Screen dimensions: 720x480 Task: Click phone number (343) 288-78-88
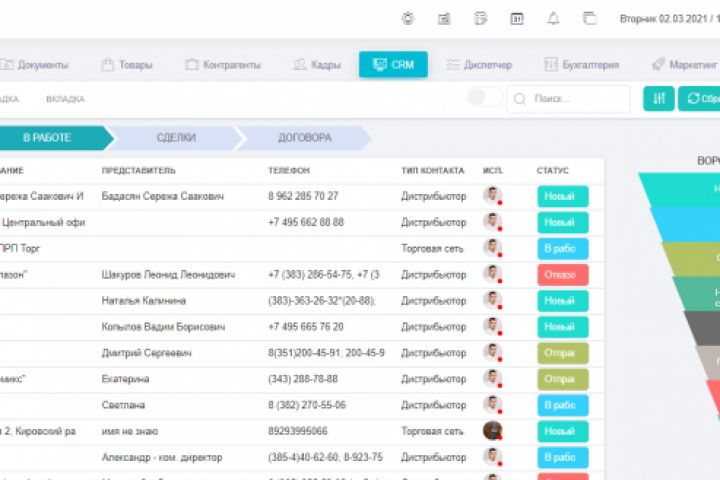303,379
